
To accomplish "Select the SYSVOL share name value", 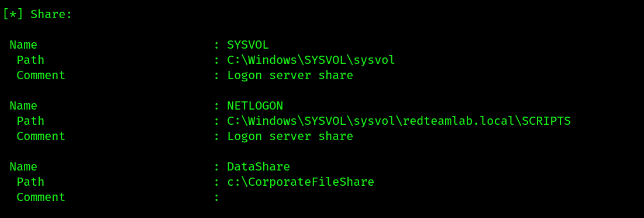I will pyautogui.click(x=248, y=45).
